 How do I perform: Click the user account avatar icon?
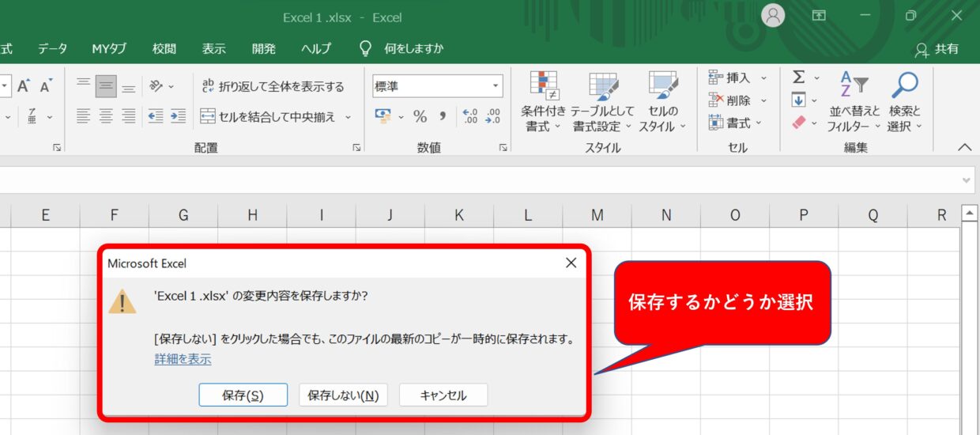point(773,15)
